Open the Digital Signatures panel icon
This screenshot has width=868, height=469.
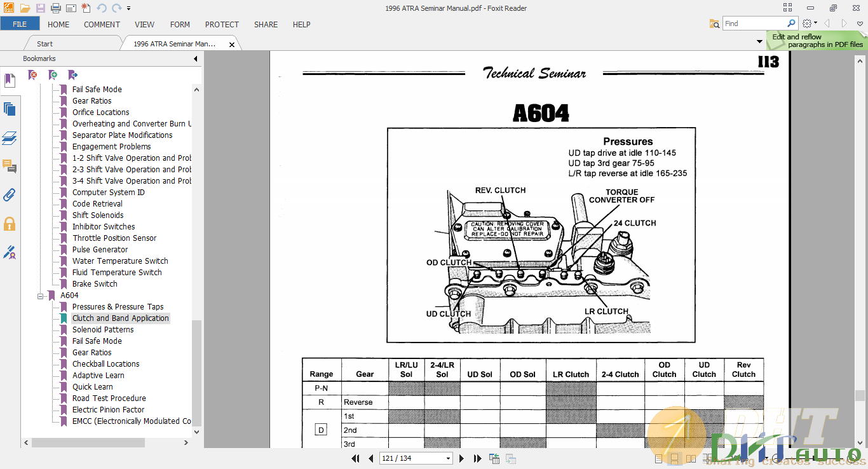click(10, 252)
